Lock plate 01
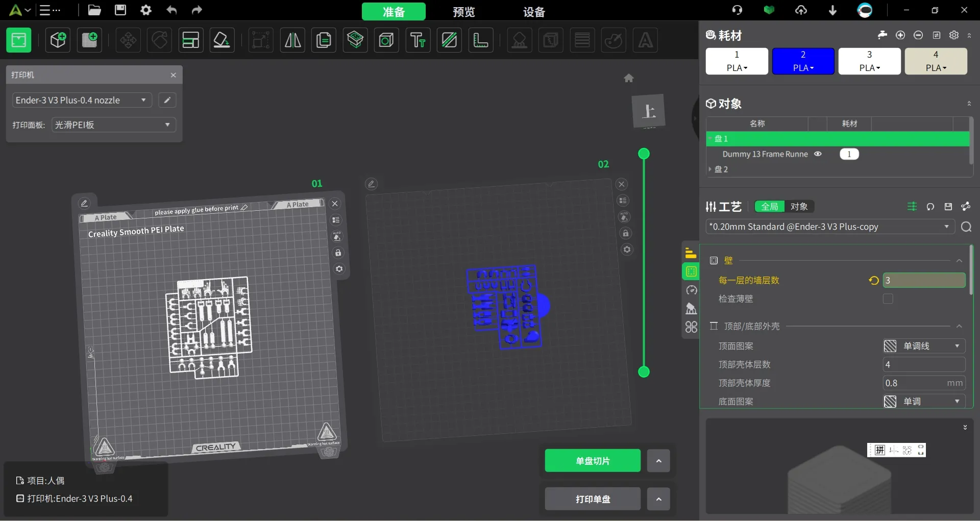980x521 pixels. [x=338, y=253]
